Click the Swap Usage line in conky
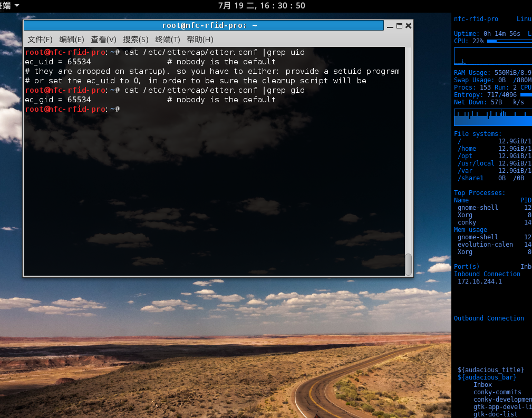532x418 pixels. [x=492, y=80]
